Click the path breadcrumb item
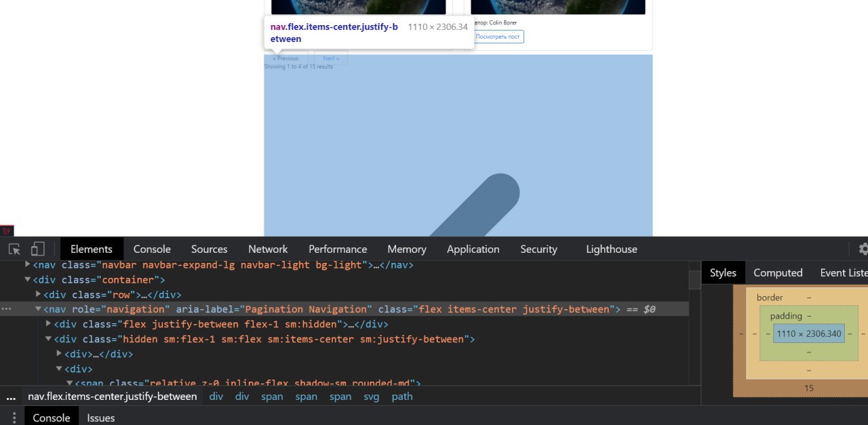The image size is (868, 425). 401,397
